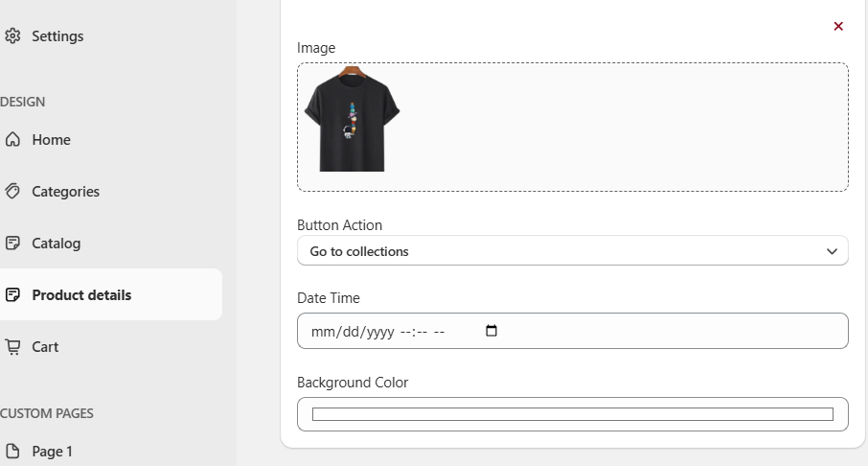Viewport: 868px width, 466px height.
Task: Click the Cart shopping cart icon
Action: (12, 347)
